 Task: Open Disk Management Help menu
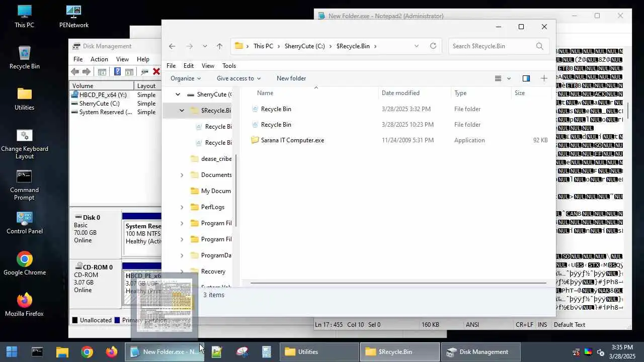point(143,59)
